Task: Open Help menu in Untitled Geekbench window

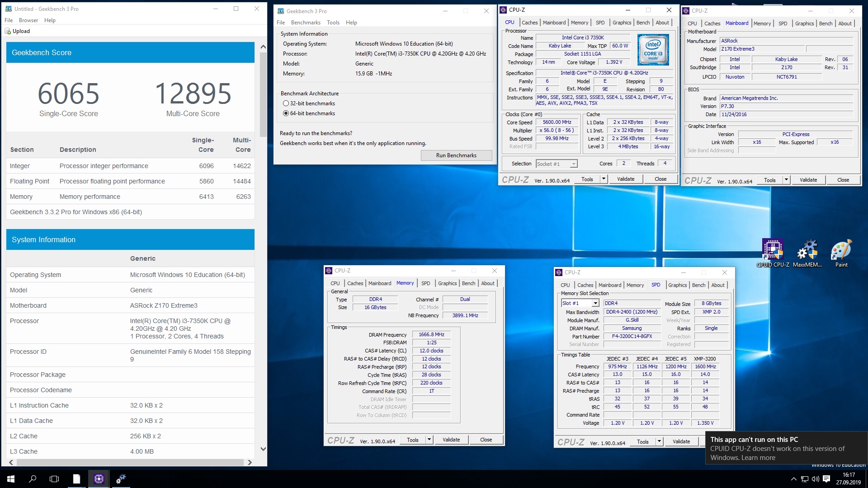Action: click(x=50, y=20)
